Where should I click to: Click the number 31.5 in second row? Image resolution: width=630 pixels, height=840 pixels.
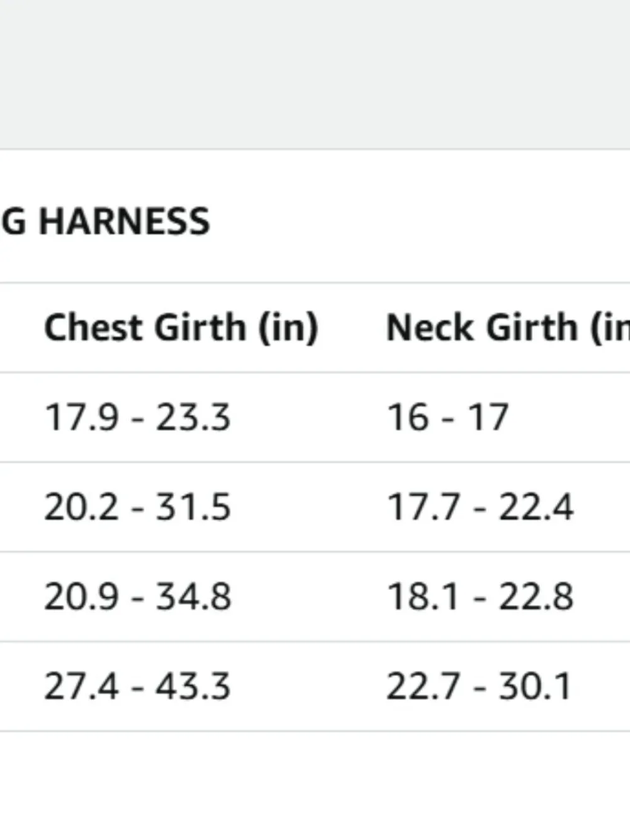click(193, 507)
